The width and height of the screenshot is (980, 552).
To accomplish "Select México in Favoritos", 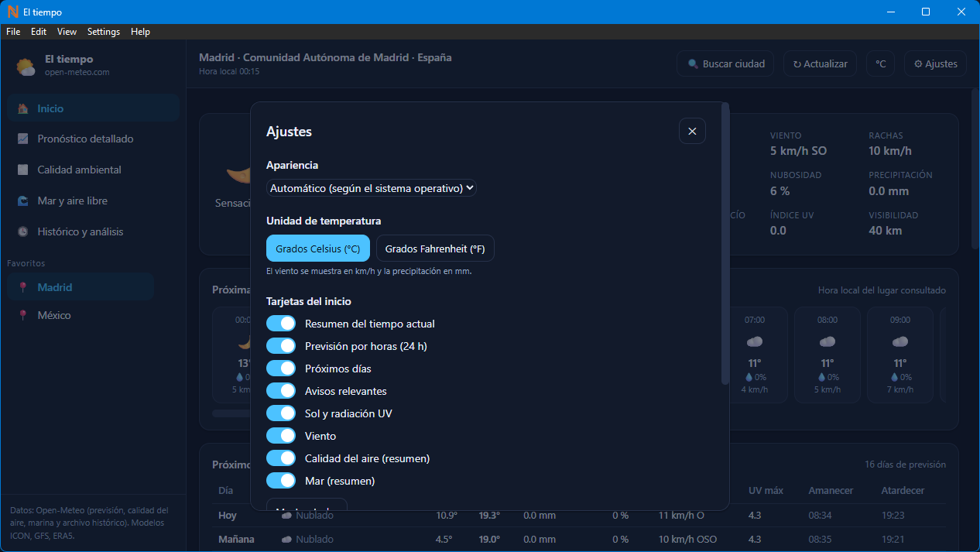I will tap(81, 315).
